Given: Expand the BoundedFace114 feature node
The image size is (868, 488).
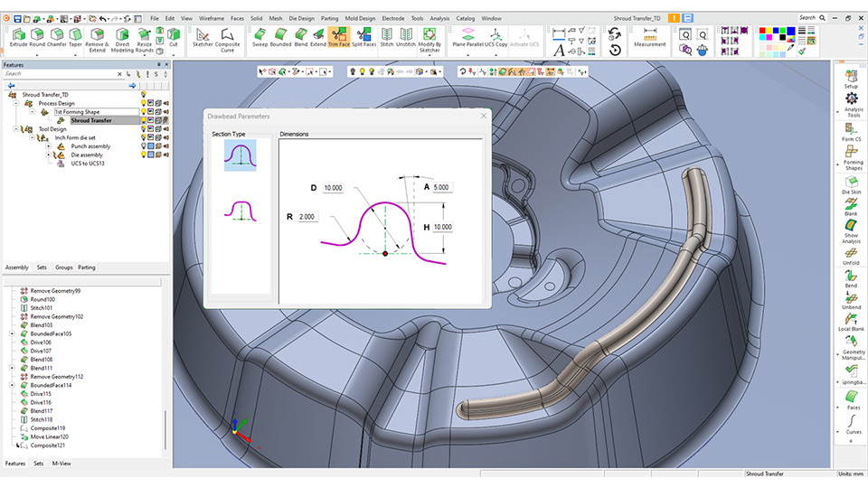Looking at the screenshot, I should point(12,385).
